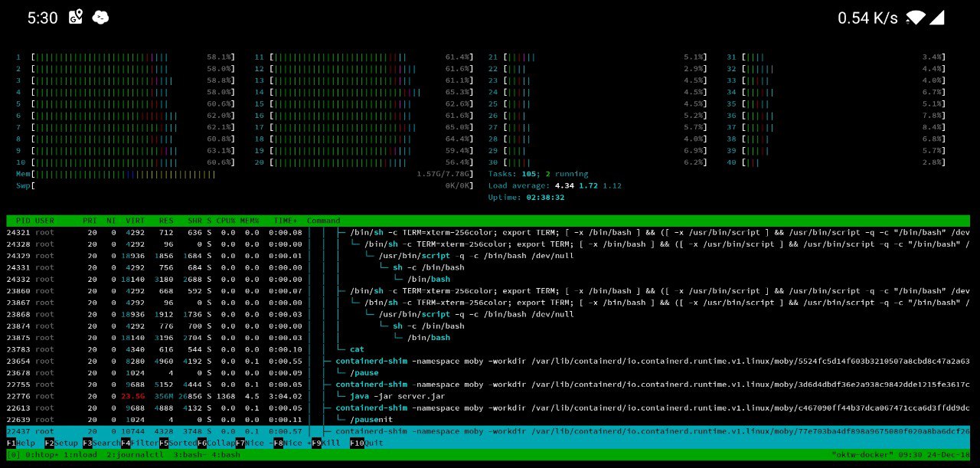Select the java -jar server.jar process row
The height and width of the screenshot is (468, 980).
[488, 396]
